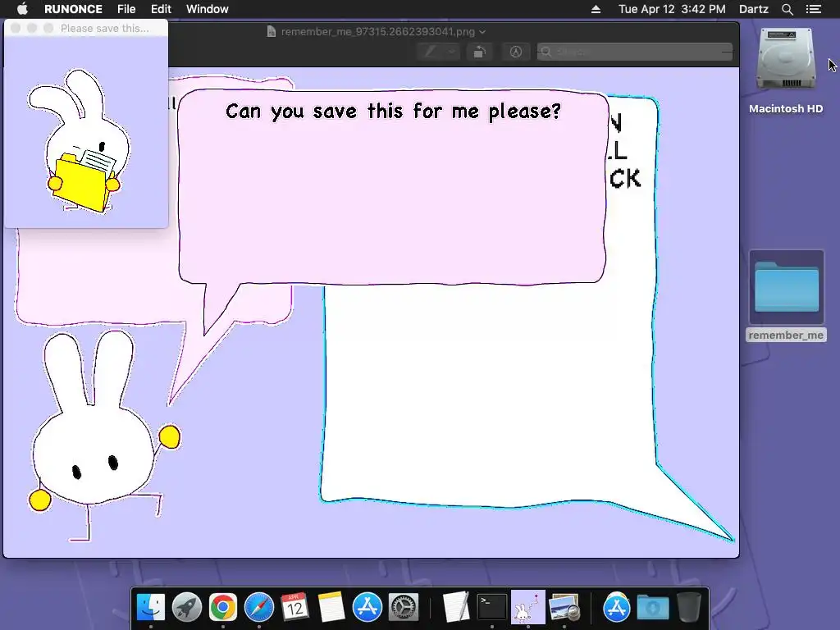
Task: Open the Window menu
Action: (x=208, y=9)
